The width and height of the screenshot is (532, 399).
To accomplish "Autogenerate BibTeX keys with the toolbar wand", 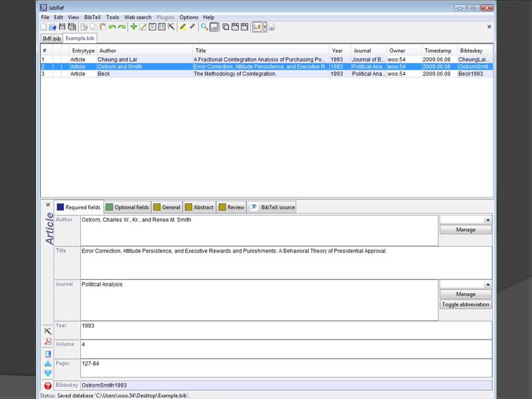I will point(171,27).
